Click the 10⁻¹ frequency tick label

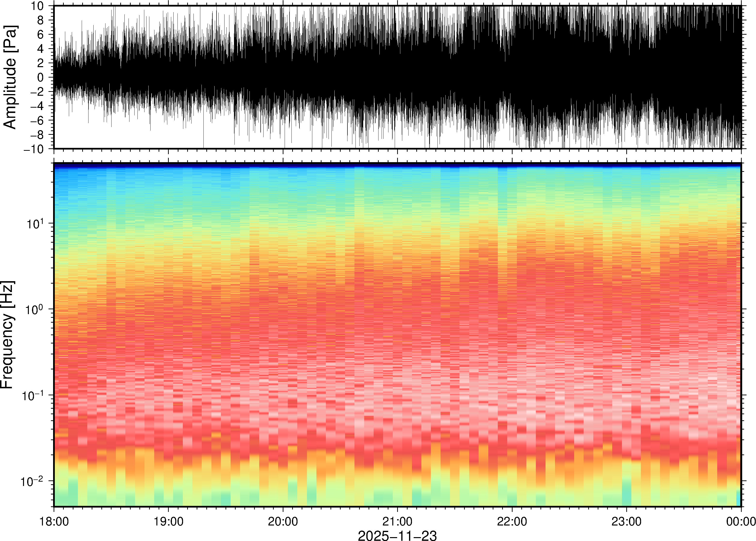tap(32, 395)
